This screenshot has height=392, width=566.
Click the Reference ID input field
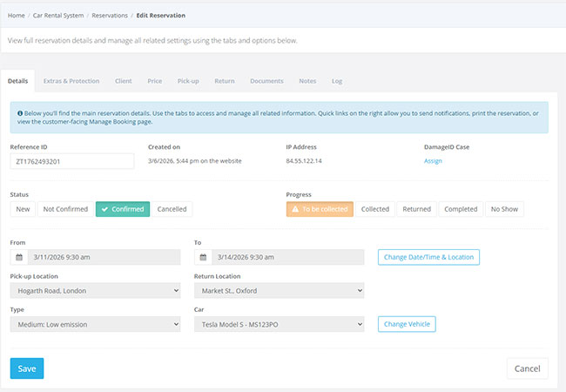72,161
